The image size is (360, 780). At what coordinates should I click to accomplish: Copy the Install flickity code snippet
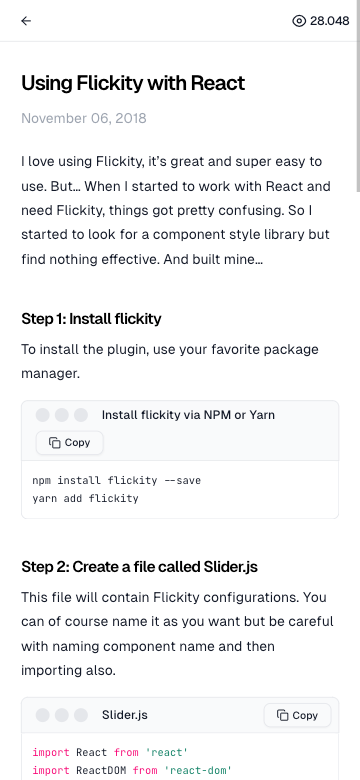(70, 443)
